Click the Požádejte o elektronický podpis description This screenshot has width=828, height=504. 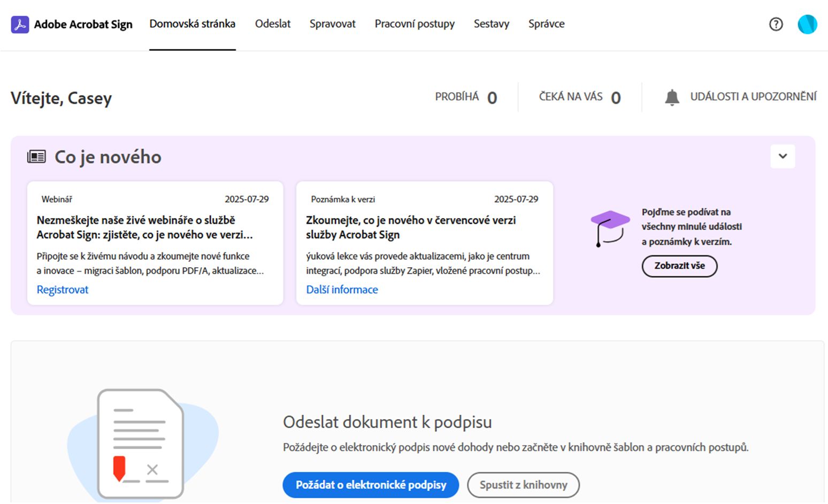(516, 447)
